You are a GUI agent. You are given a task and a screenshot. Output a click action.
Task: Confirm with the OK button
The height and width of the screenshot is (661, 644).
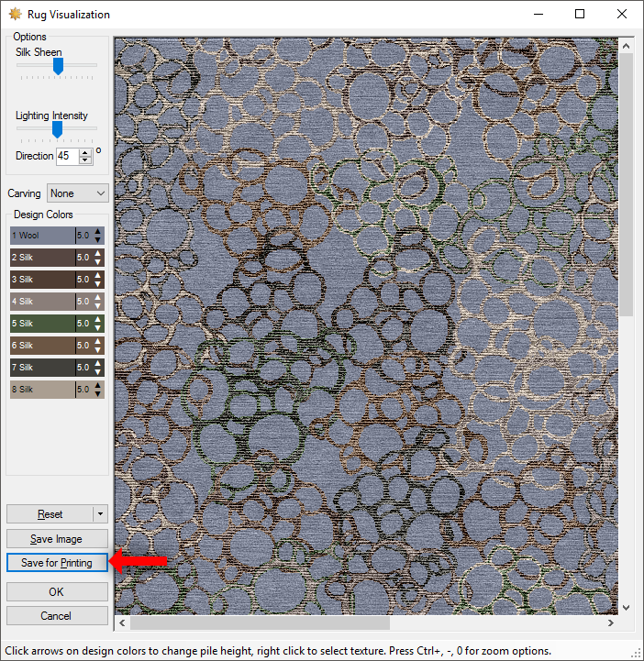tap(57, 592)
